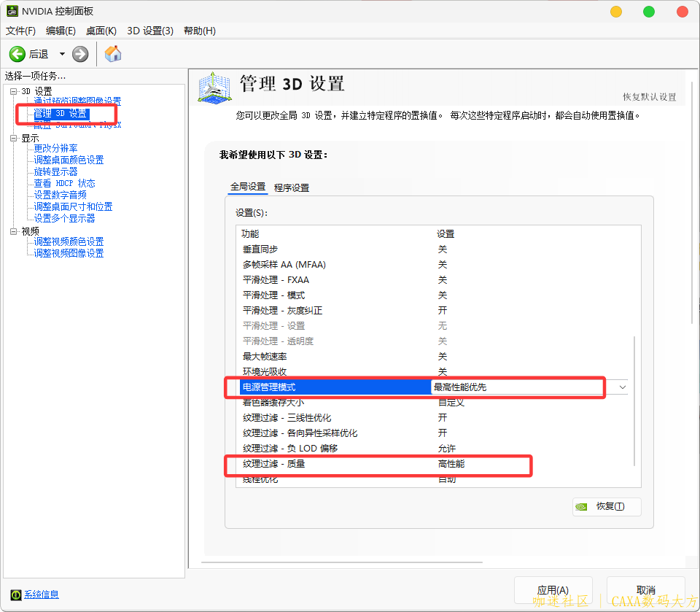Image resolution: width=700 pixels, height=612 pixels.
Task: Select the 纹理过滤 - 质量 row
Action: (x=435, y=464)
